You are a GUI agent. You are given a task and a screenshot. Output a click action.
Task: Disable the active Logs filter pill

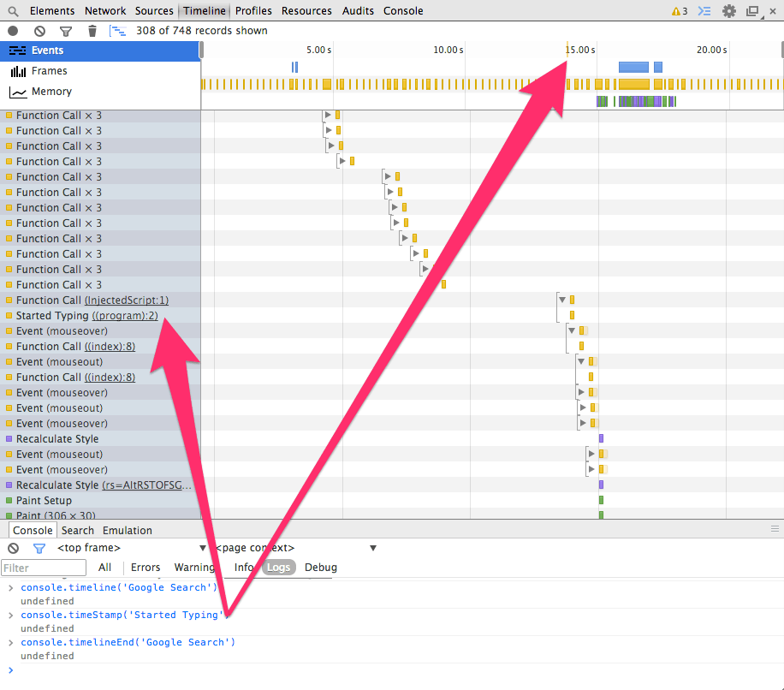click(278, 567)
